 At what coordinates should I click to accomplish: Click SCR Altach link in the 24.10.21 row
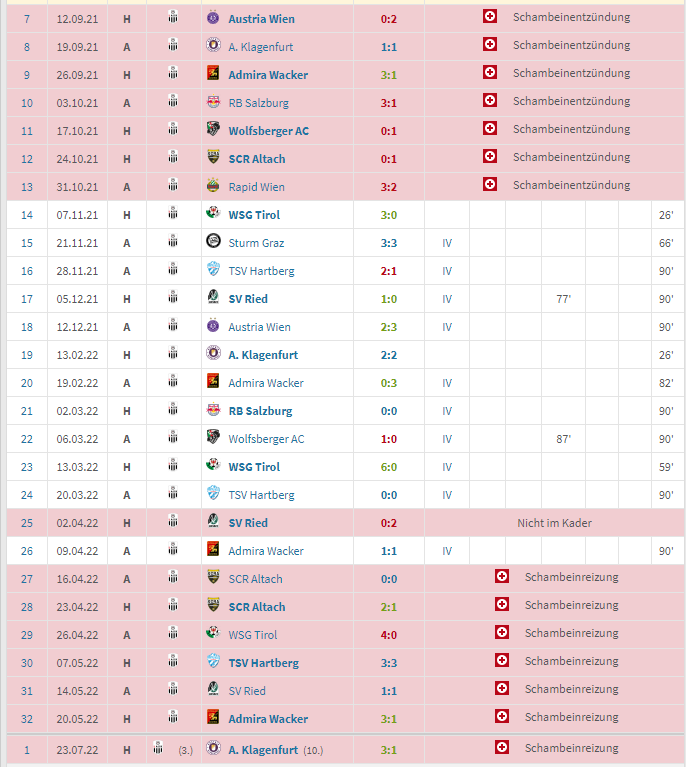[x=256, y=159]
